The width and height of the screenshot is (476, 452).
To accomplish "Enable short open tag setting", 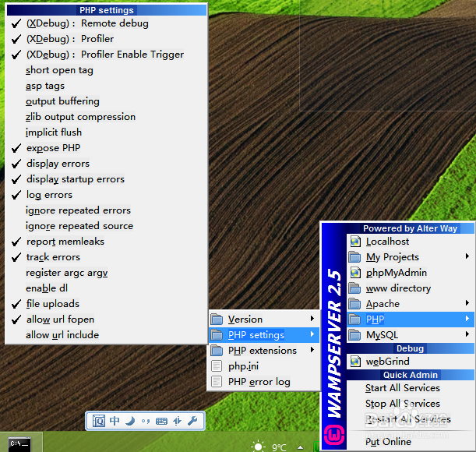I will pos(106,70).
